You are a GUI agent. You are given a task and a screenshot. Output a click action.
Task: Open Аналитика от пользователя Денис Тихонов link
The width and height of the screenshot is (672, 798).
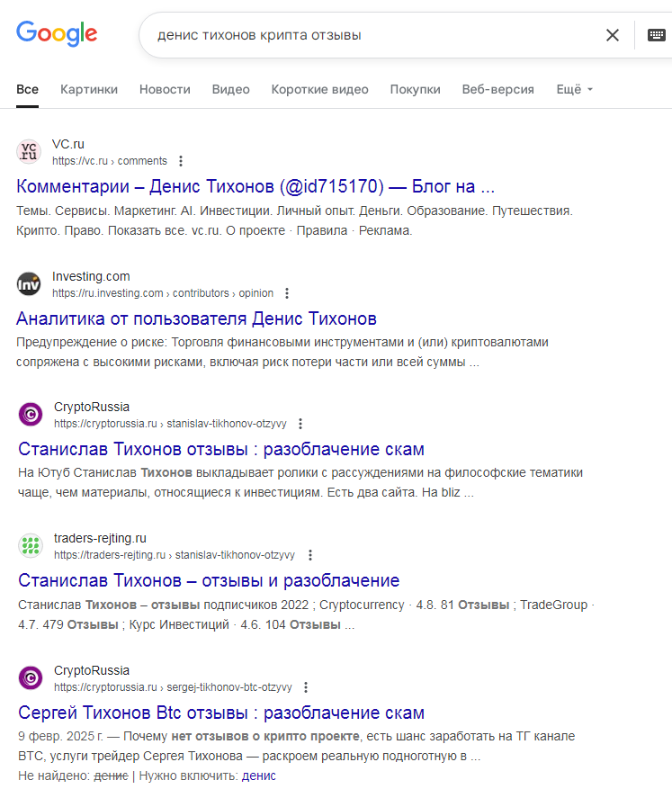(196, 318)
